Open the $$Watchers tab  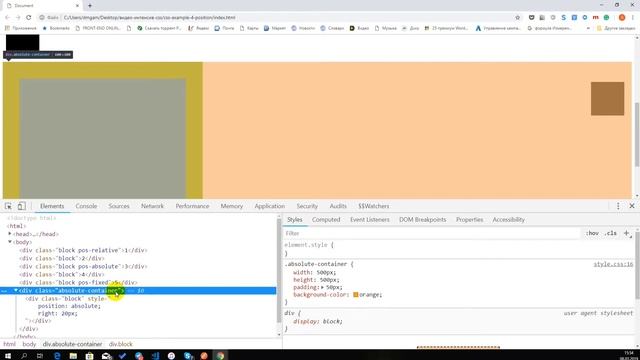click(x=373, y=206)
